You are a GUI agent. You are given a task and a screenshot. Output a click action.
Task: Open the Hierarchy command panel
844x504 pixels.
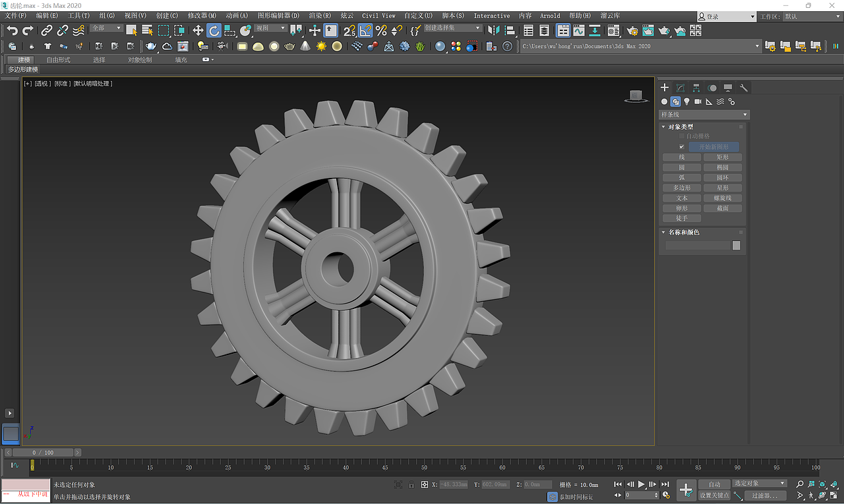point(696,88)
